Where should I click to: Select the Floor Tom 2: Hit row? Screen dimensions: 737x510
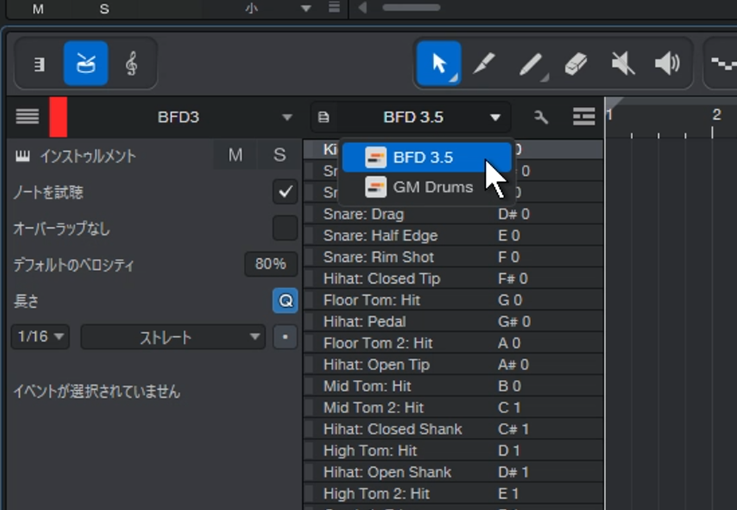[453, 343]
